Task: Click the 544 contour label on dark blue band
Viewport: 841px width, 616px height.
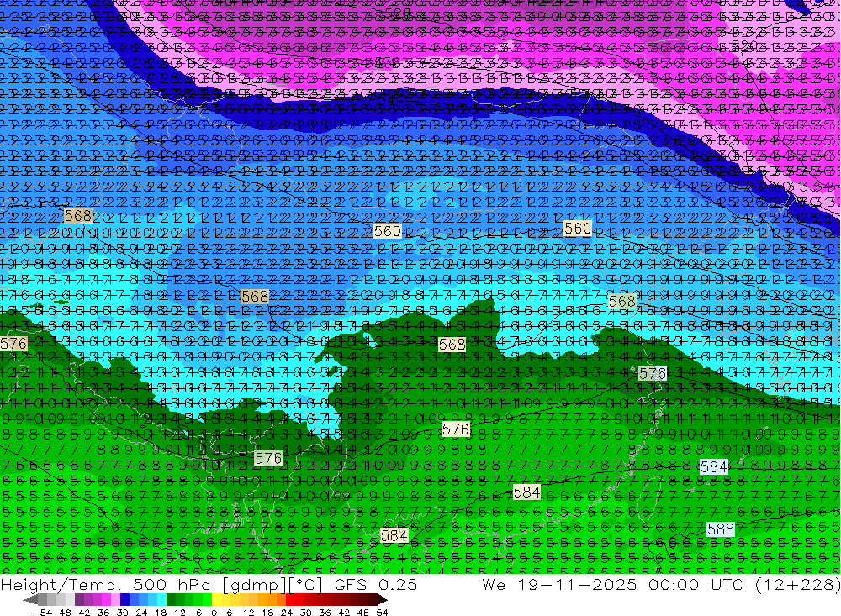Action: [390, 98]
